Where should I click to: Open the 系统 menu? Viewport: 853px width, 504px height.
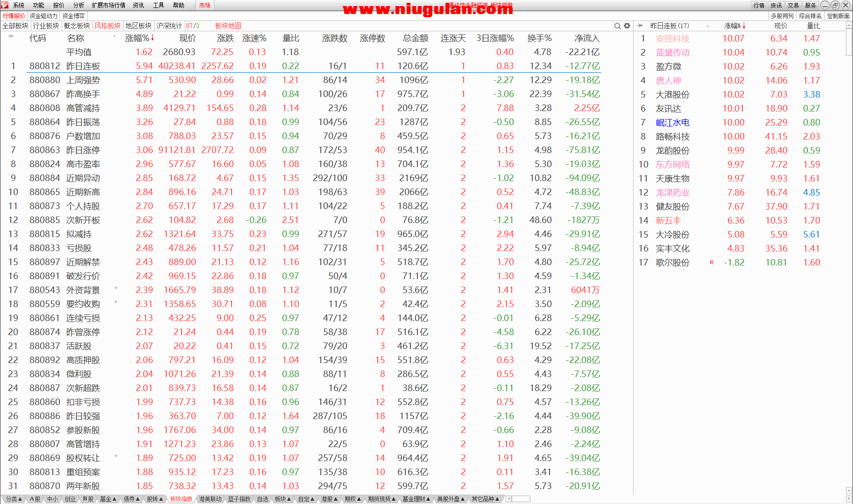19,5
